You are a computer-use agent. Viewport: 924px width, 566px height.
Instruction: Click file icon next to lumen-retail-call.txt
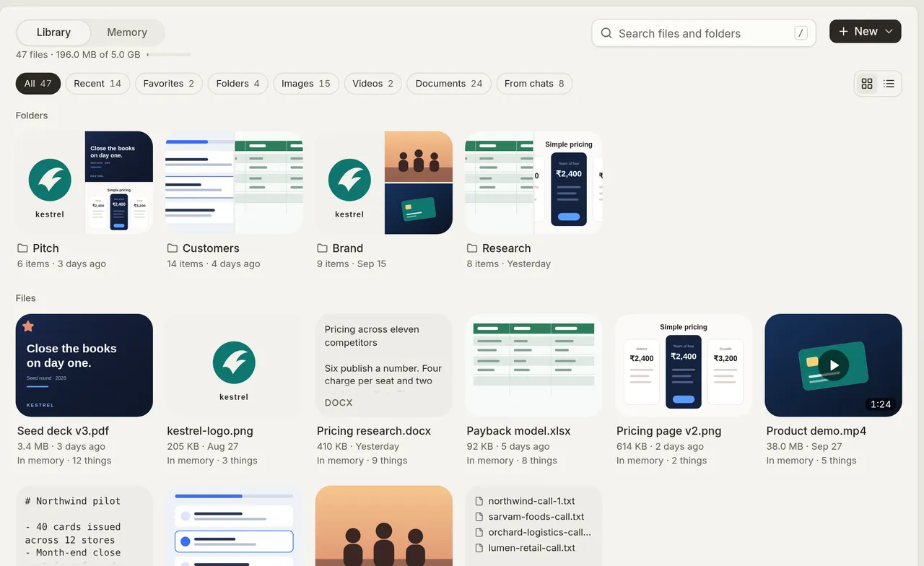479,548
